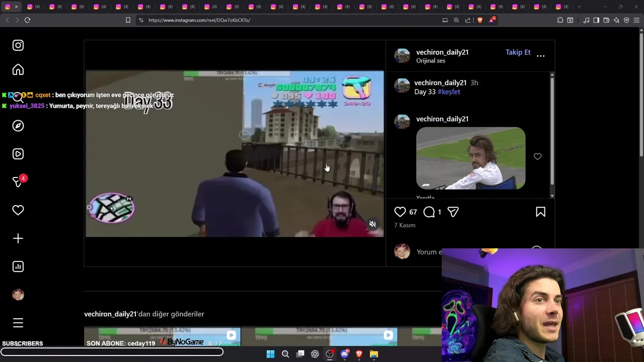This screenshot has width=644, height=362.
Task: Open the Reels icon in sidebar
Action: (18, 154)
